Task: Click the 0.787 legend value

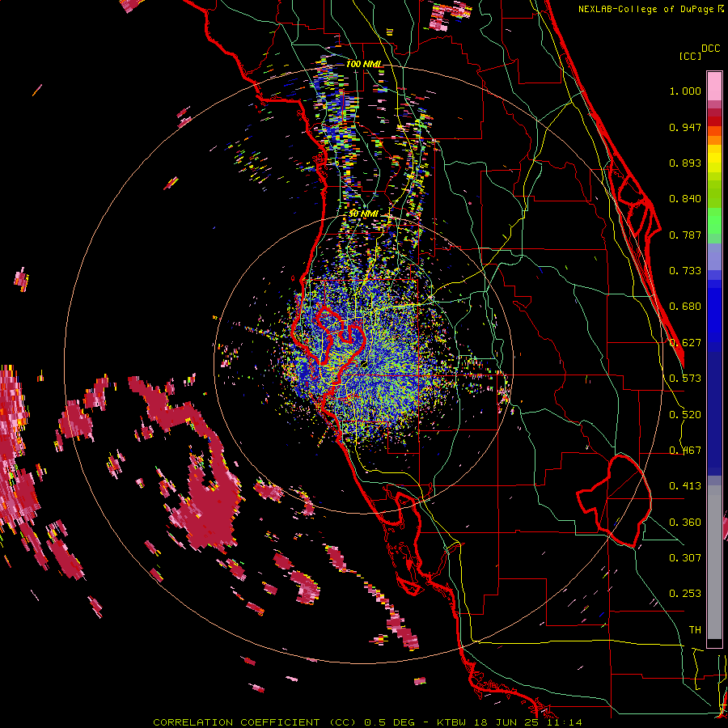Action: (x=685, y=235)
